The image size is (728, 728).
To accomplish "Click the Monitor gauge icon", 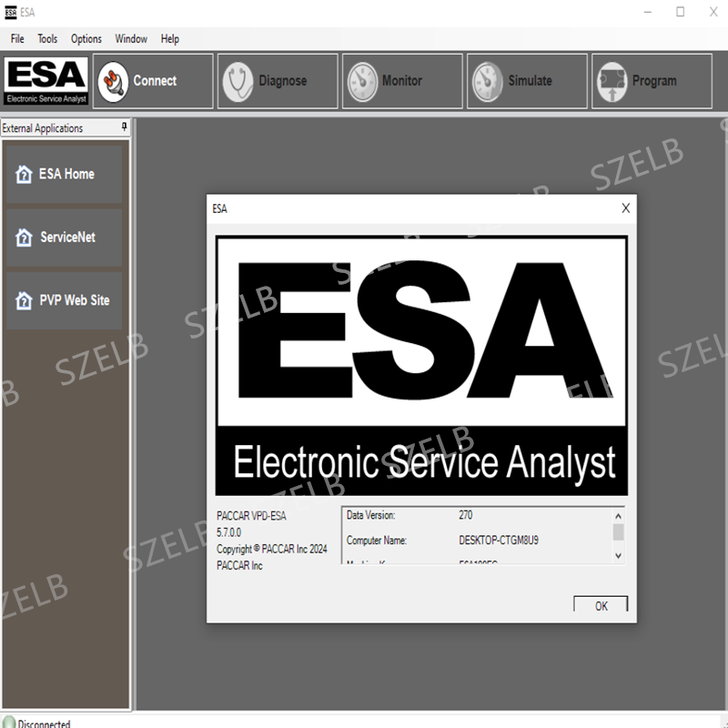I will click(362, 82).
